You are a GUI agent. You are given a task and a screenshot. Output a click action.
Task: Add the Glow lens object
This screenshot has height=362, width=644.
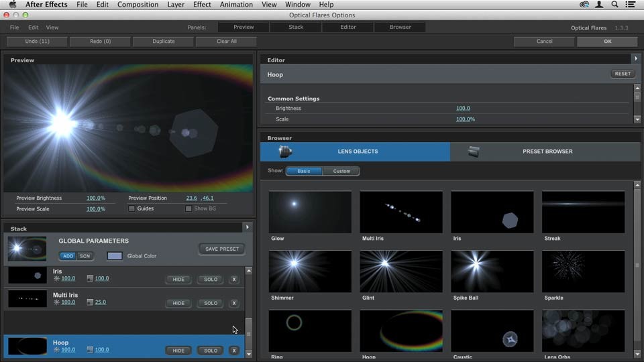310,213
